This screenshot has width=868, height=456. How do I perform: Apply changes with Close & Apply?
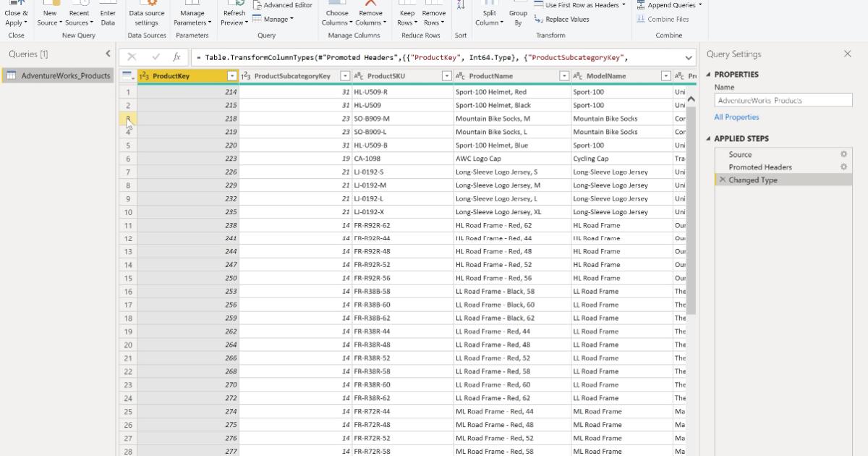16,13
